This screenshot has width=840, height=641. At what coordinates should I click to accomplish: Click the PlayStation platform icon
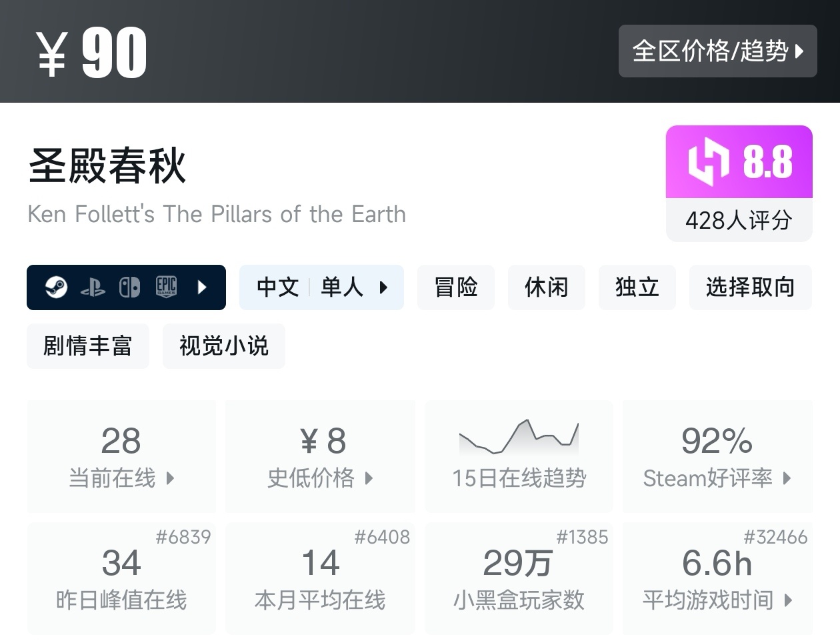[x=93, y=287]
